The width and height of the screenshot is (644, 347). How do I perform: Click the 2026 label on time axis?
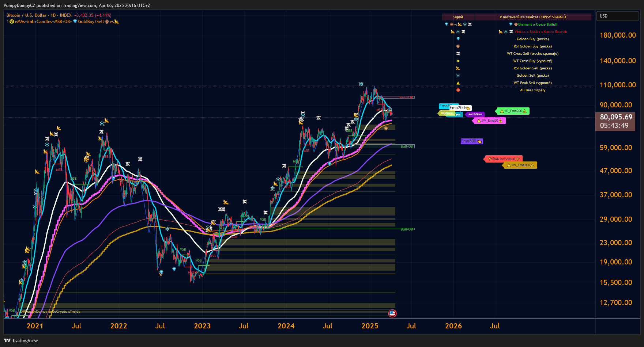453,326
